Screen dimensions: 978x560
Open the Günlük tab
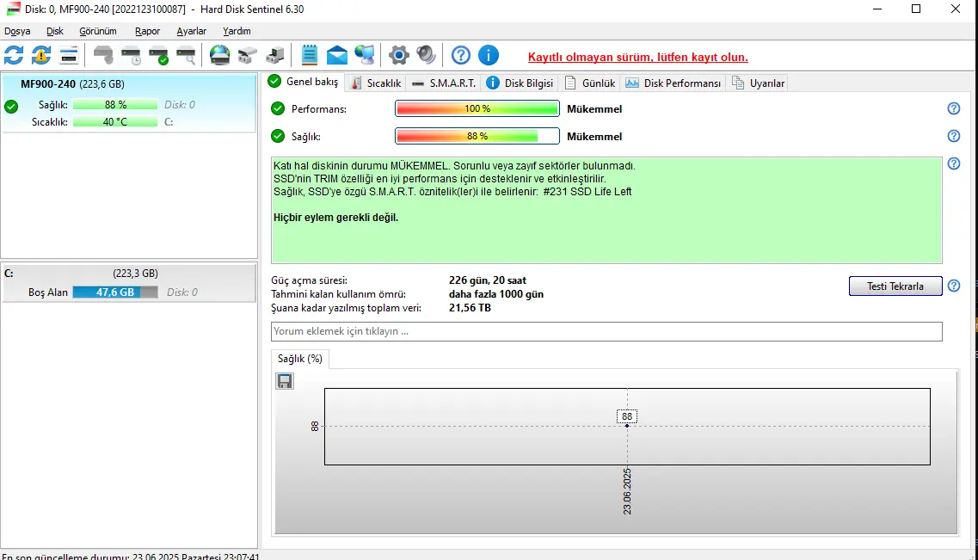(590, 83)
